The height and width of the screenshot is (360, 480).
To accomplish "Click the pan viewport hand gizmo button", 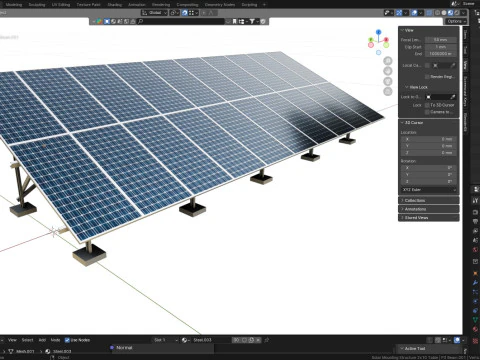I will point(388,71).
